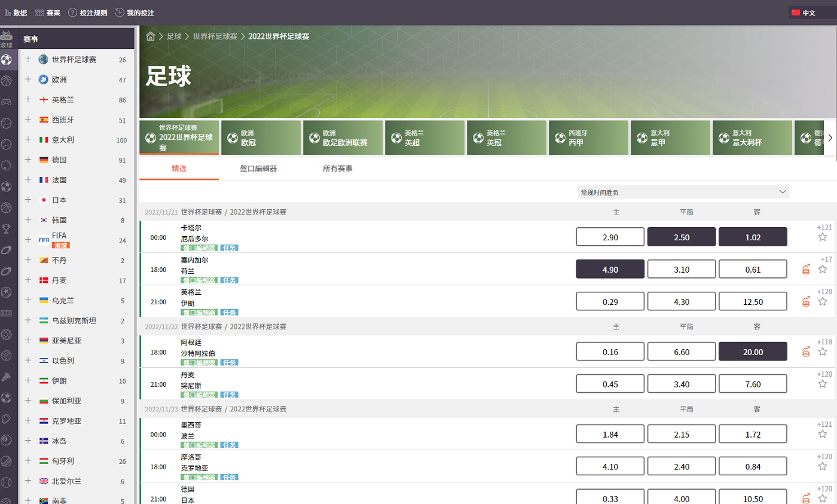Select the 0.29 home odds for 英格兰
The image size is (837, 504).
click(610, 302)
